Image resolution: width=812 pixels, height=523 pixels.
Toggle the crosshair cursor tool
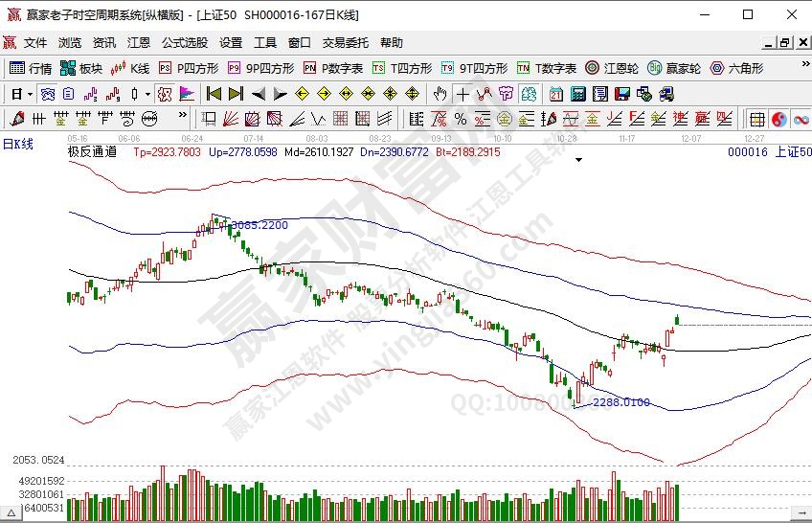pos(462,94)
